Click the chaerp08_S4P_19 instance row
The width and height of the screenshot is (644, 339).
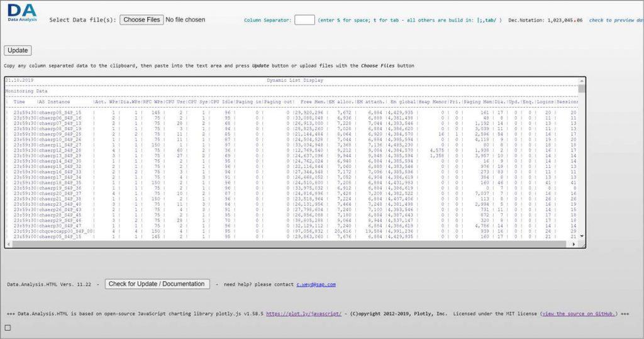point(291,128)
